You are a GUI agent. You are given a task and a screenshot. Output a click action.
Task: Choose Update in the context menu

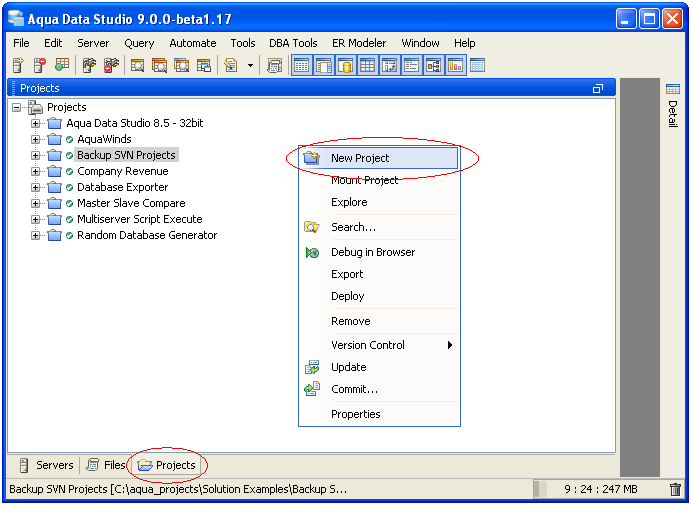pos(379,367)
